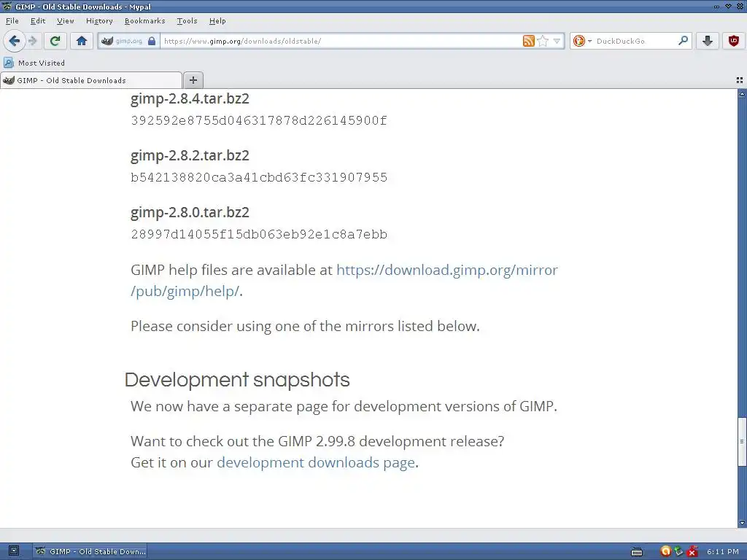Open the DuckDuckGo search engine selector
Screen dimensions: 747x560
tap(582, 41)
